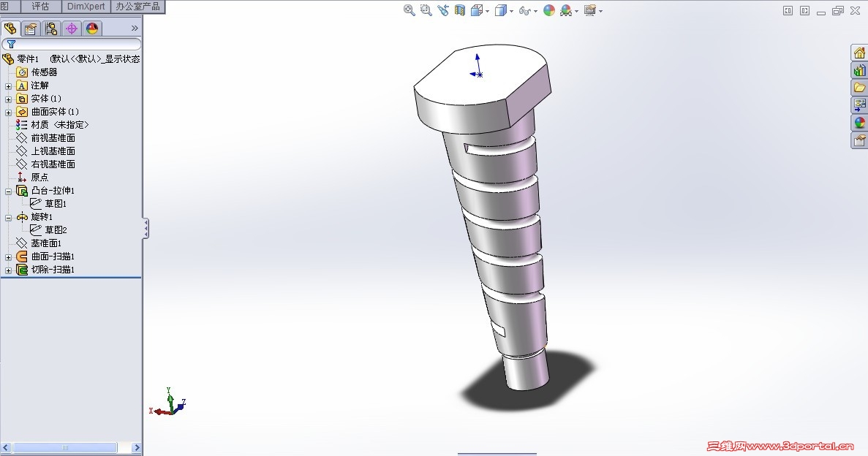Screen dimensions: 868x456
Task: Click the filter funnel icon in the tree
Action: (x=11, y=44)
